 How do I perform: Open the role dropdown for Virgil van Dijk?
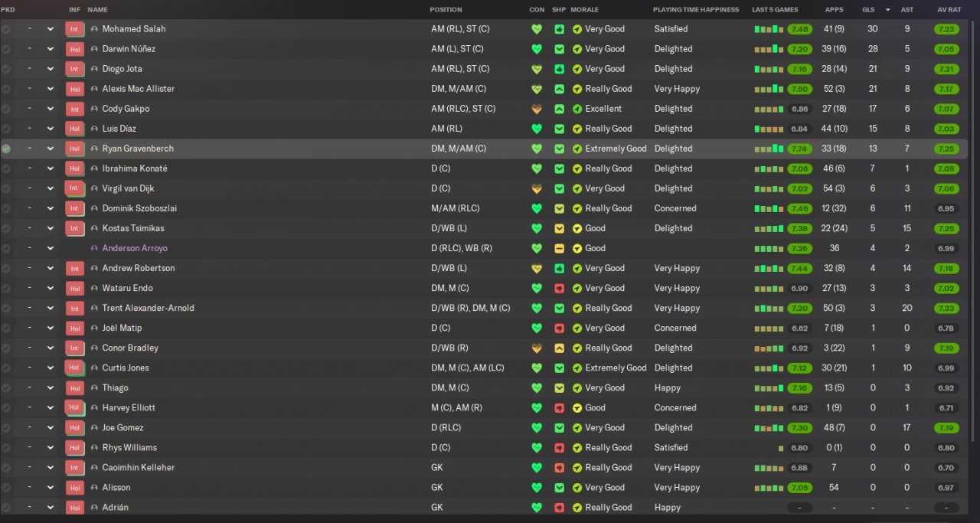coord(51,188)
